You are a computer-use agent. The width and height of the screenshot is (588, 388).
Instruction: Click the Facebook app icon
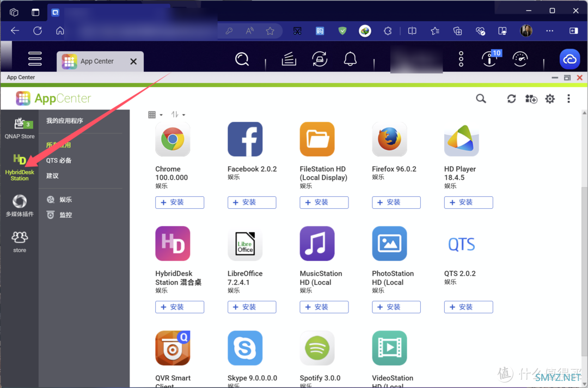[x=245, y=139]
